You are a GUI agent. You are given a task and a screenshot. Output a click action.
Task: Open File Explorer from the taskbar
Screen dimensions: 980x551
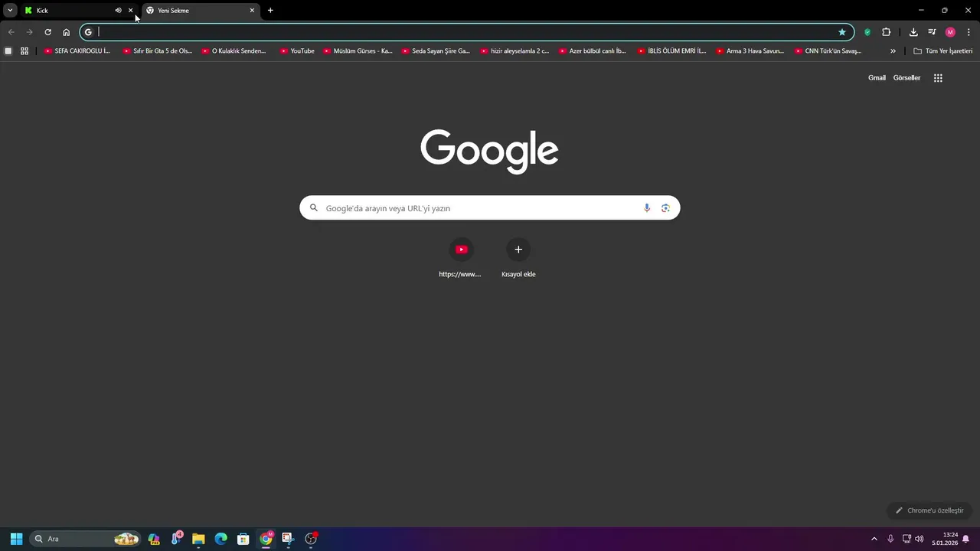click(198, 539)
